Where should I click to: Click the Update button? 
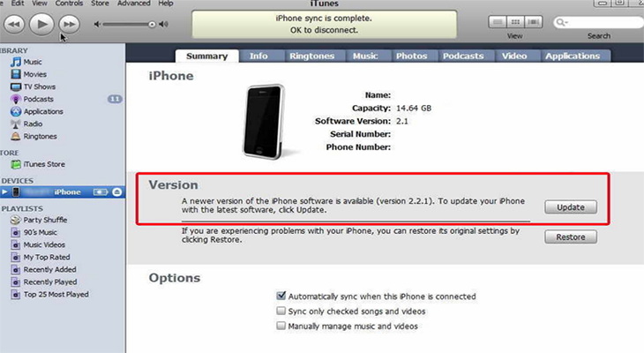pos(571,207)
